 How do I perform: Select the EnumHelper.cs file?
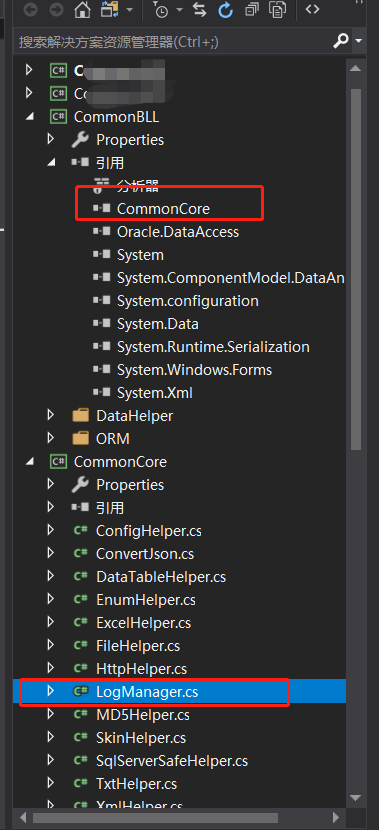click(146, 600)
